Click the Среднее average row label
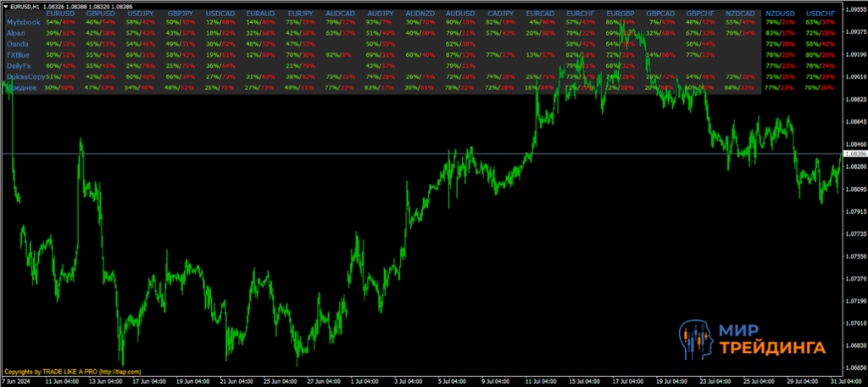This screenshot has height=387, width=868. click(x=21, y=87)
